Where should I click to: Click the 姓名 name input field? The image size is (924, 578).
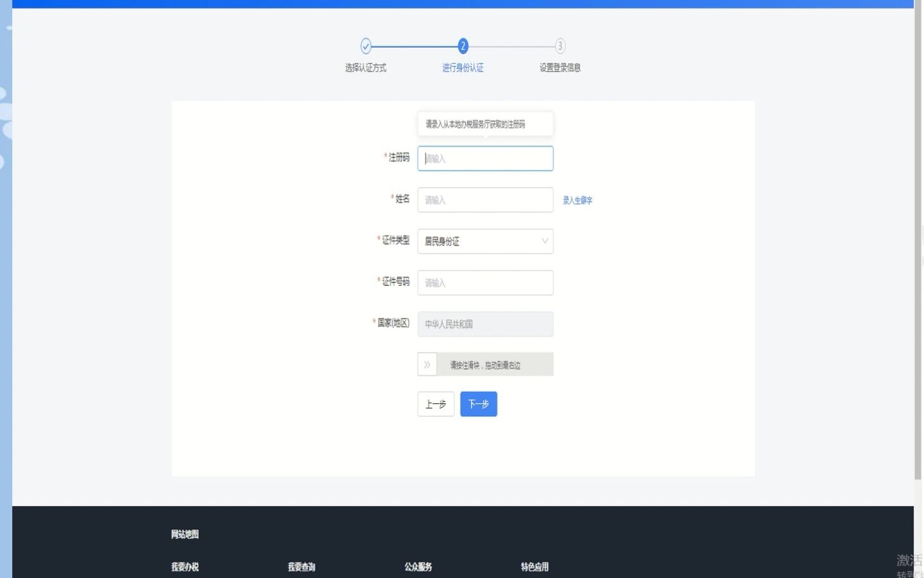[x=485, y=200]
